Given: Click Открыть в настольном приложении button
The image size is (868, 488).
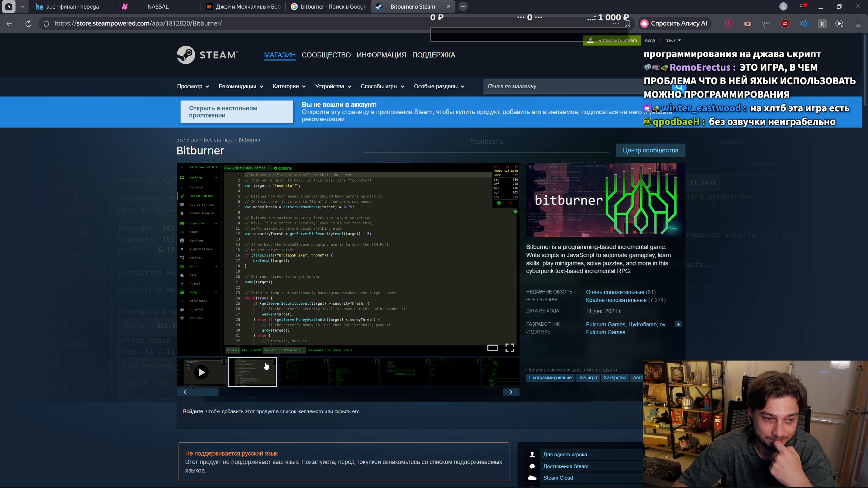Looking at the screenshot, I should tap(237, 112).
